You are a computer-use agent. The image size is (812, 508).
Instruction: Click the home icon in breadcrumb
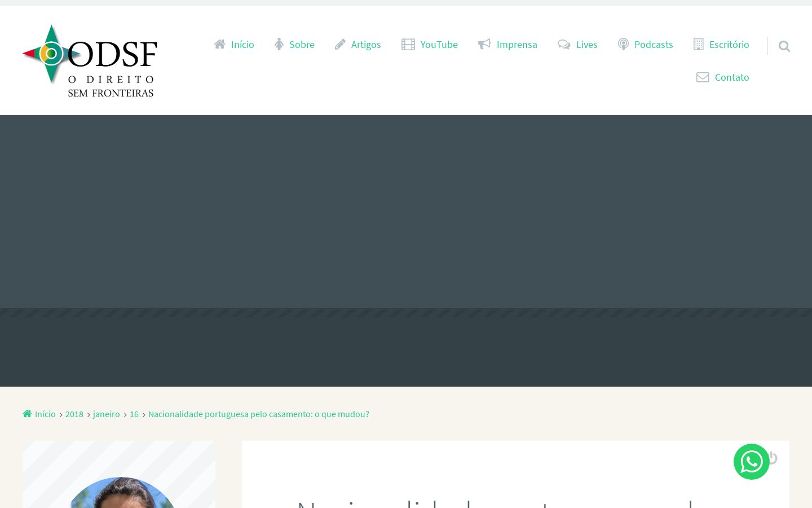[27, 414]
